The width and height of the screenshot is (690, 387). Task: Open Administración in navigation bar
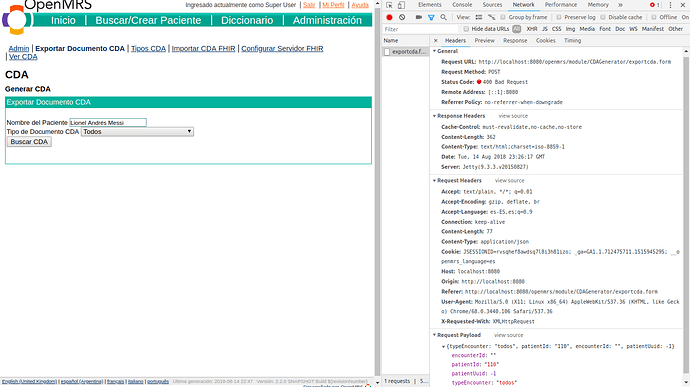327,20
